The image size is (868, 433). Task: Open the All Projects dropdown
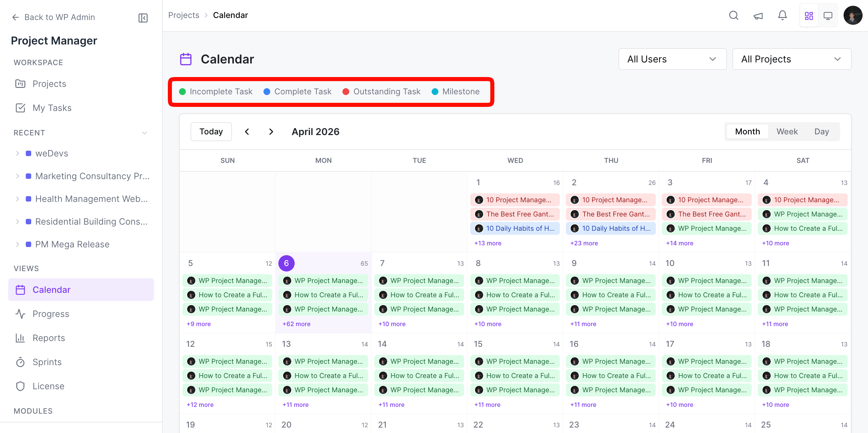791,59
